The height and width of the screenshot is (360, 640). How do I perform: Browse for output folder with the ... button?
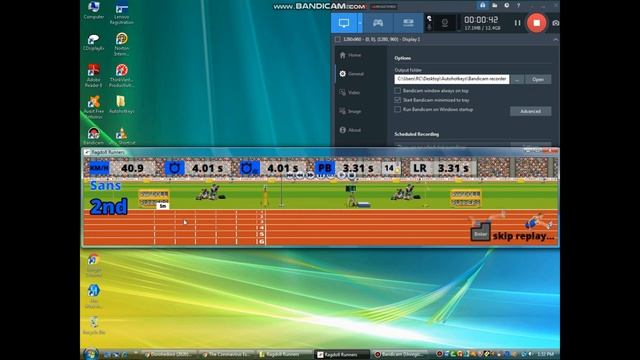tap(517, 79)
